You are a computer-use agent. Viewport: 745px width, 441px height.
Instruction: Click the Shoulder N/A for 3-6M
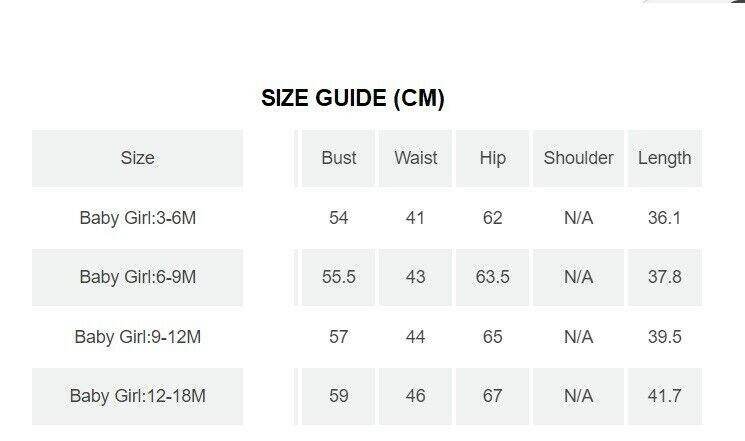coord(579,218)
